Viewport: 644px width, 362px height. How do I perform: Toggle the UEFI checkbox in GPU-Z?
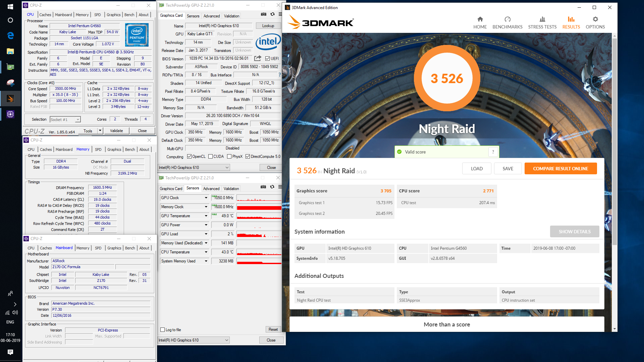(267, 59)
